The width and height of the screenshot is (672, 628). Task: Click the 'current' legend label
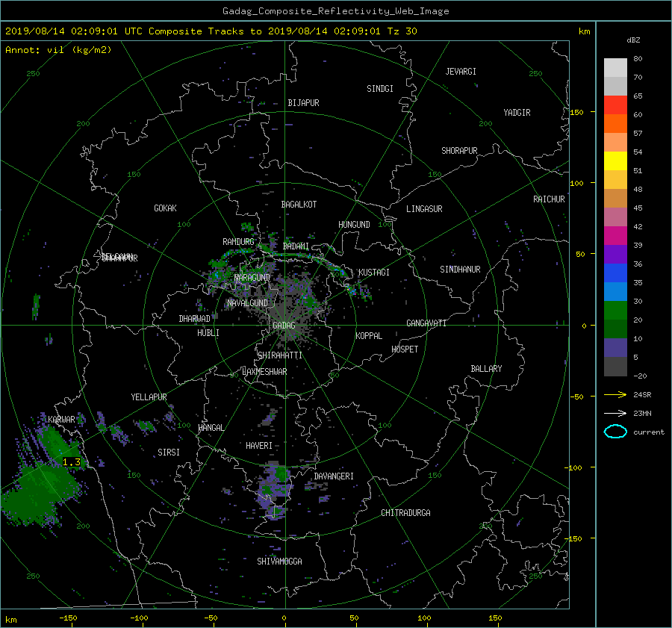[649, 432]
